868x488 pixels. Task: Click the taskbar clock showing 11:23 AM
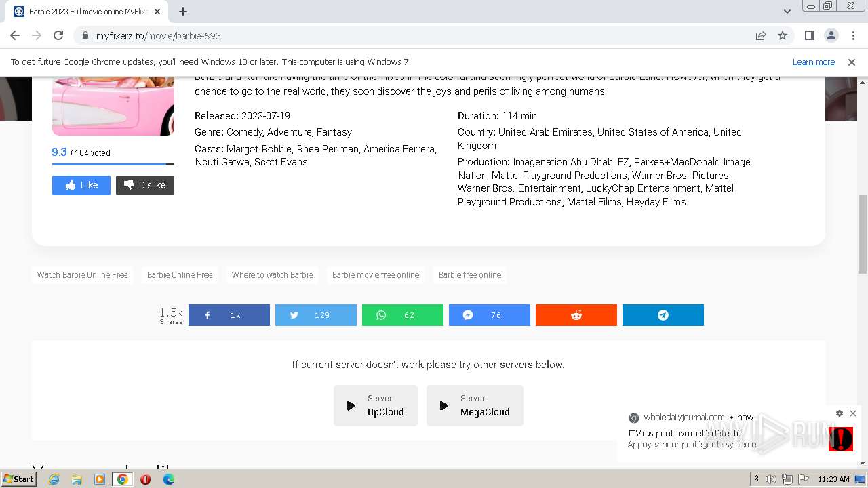(833, 479)
